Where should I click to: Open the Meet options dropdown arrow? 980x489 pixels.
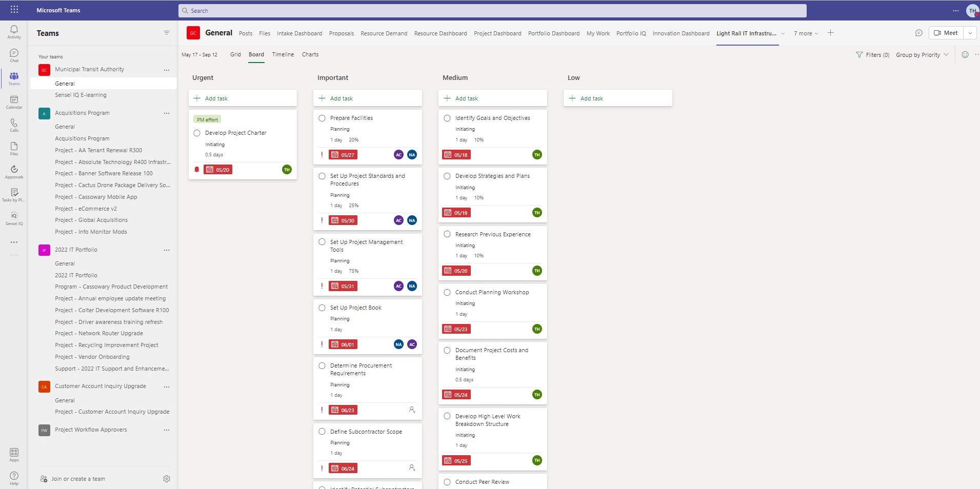pos(970,33)
